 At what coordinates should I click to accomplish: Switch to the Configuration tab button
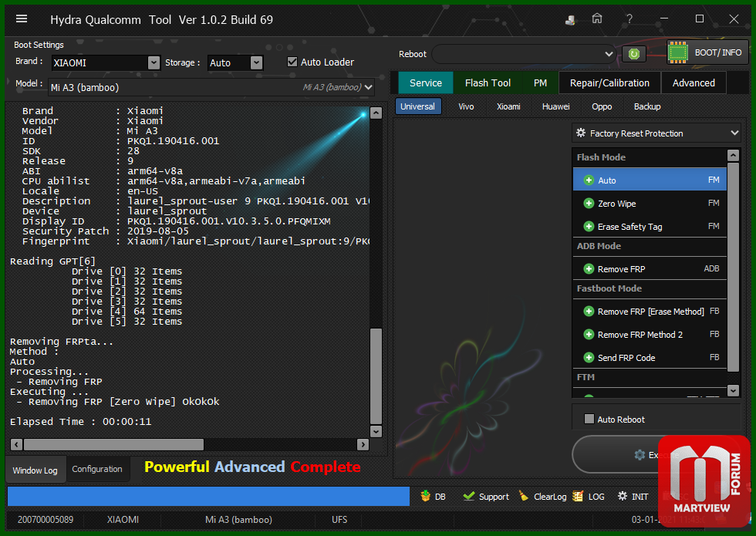click(x=97, y=469)
